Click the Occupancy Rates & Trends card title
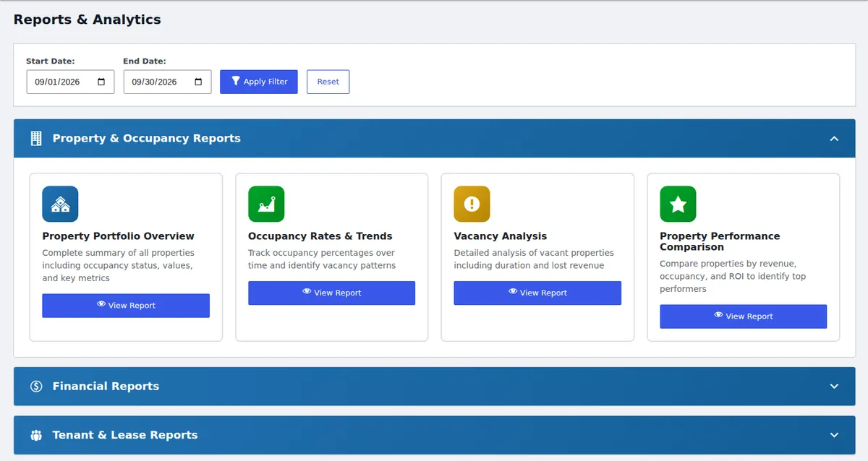This screenshot has width=868, height=461. (320, 236)
